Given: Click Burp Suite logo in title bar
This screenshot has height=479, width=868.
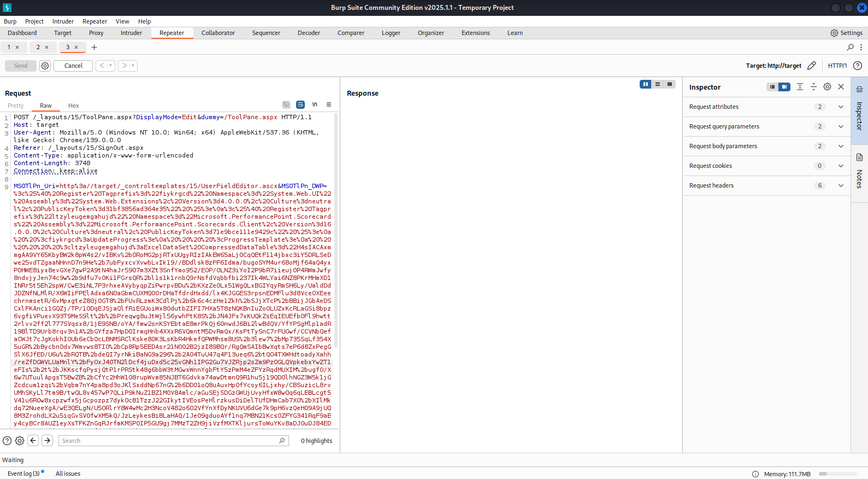Looking at the screenshot, I should (x=7, y=8).
